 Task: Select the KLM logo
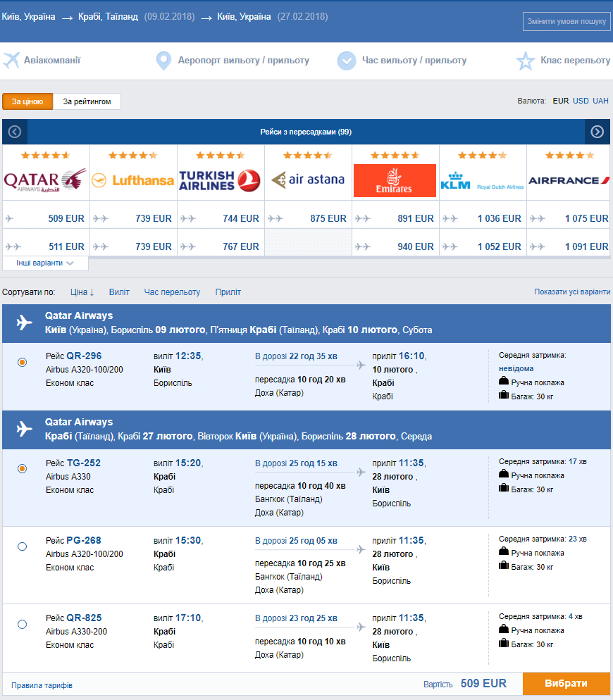coord(483,181)
